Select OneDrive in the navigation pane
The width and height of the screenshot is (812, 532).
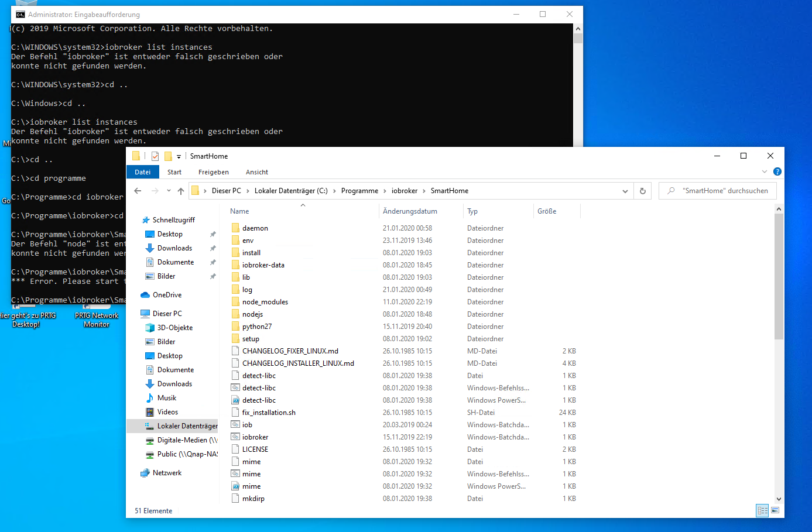(x=167, y=295)
